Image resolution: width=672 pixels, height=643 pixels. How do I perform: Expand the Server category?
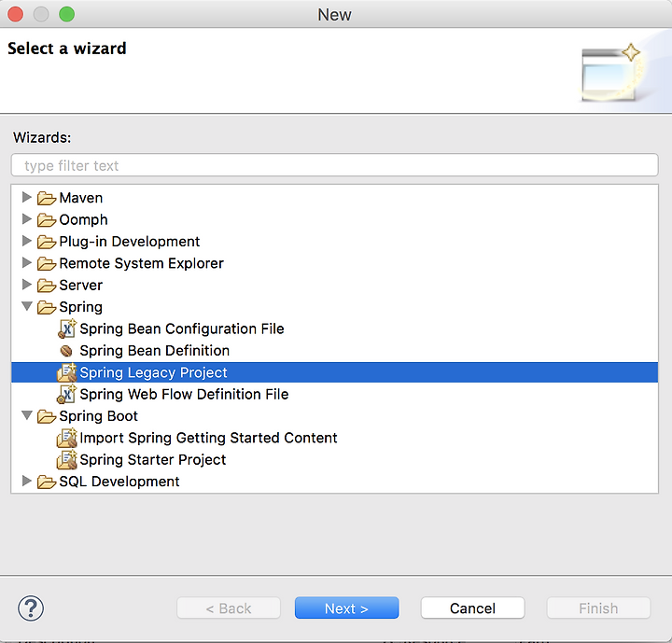26,285
